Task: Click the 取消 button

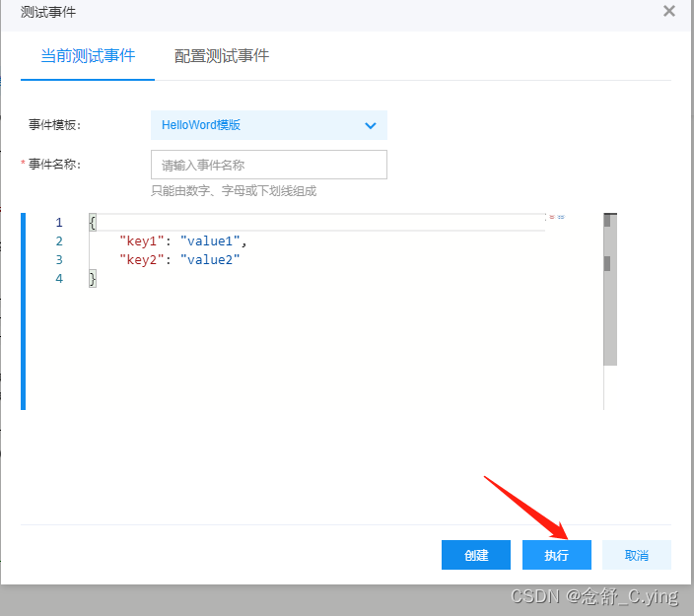Action: pyautogui.click(x=637, y=555)
